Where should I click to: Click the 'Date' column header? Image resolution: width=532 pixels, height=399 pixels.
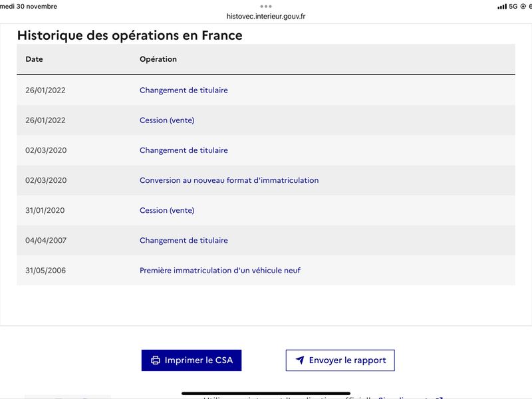pyautogui.click(x=35, y=59)
